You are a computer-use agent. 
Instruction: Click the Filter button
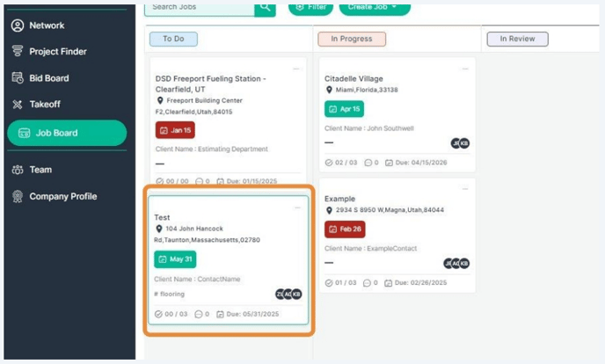click(x=311, y=7)
